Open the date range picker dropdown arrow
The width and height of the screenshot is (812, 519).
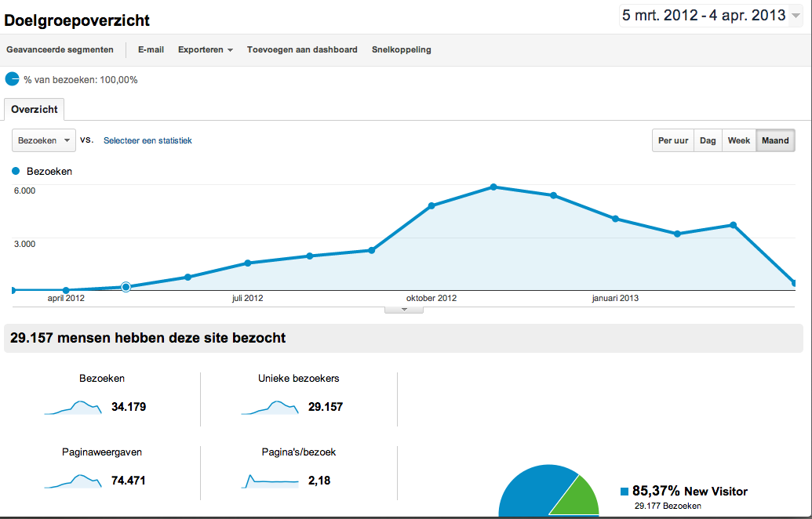pyautogui.click(x=796, y=16)
